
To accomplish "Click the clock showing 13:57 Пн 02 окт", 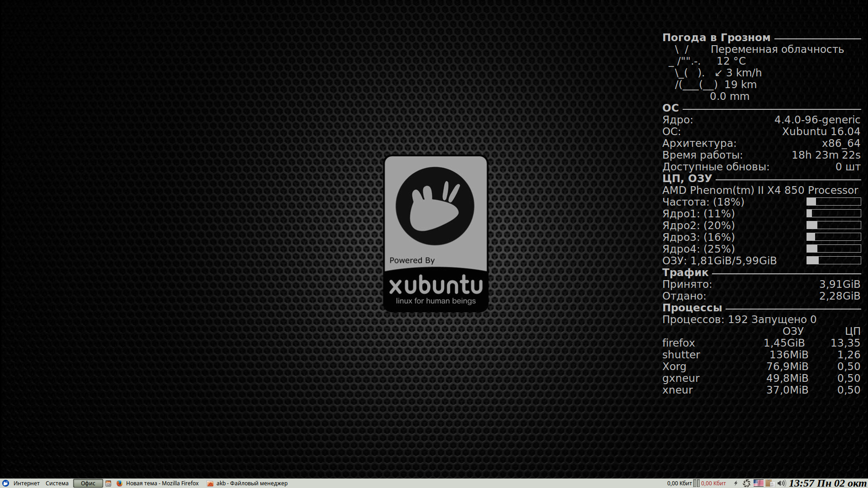I will [828, 483].
